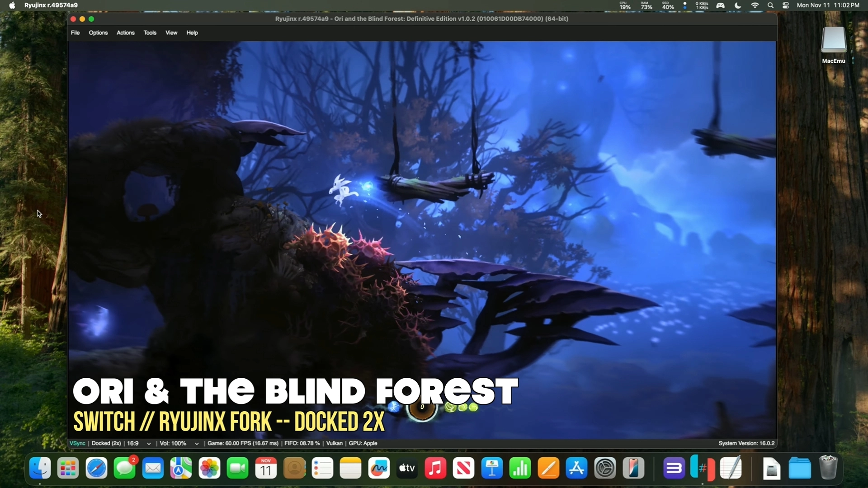Open Spotlight search magnifier icon
The width and height of the screenshot is (868, 488).
(x=770, y=5)
